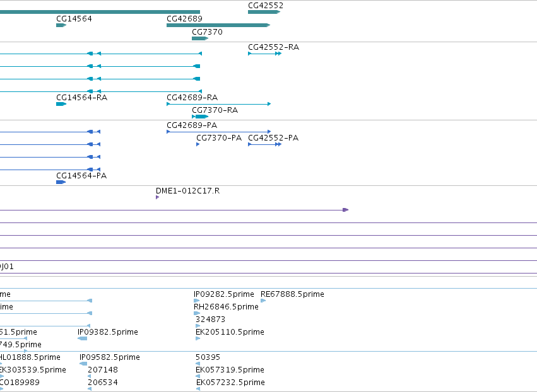
Task: Click the RE67888.5prime arrow glyph
Action: tap(263, 301)
